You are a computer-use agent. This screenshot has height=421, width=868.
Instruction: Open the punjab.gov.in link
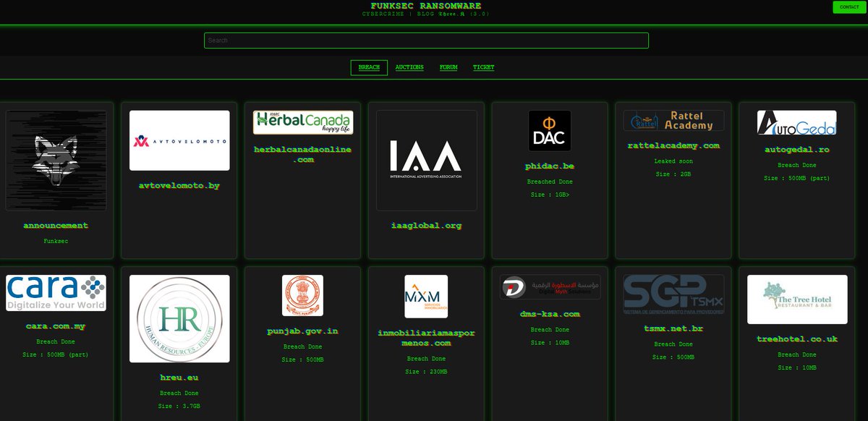pyautogui.click(x=303, y=331)
